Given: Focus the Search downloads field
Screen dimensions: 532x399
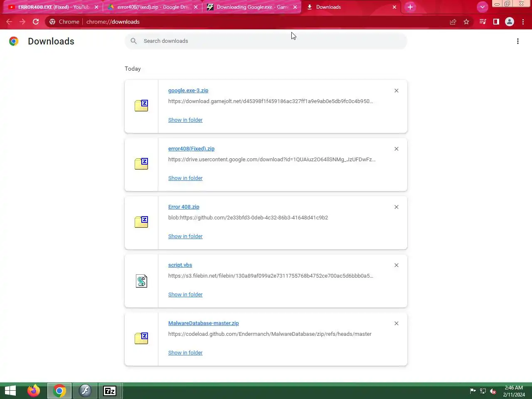Looking at the screenshot, I should click(266, 41).
